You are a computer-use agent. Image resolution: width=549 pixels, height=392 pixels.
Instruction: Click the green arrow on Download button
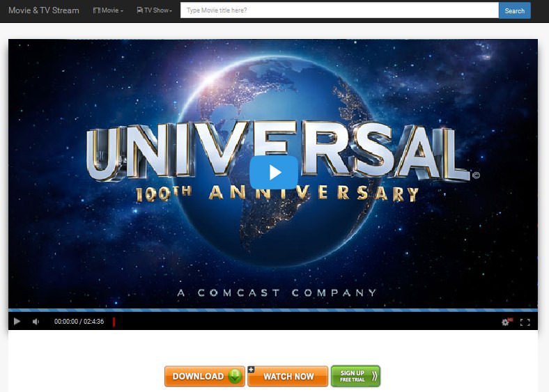(235, 376)
